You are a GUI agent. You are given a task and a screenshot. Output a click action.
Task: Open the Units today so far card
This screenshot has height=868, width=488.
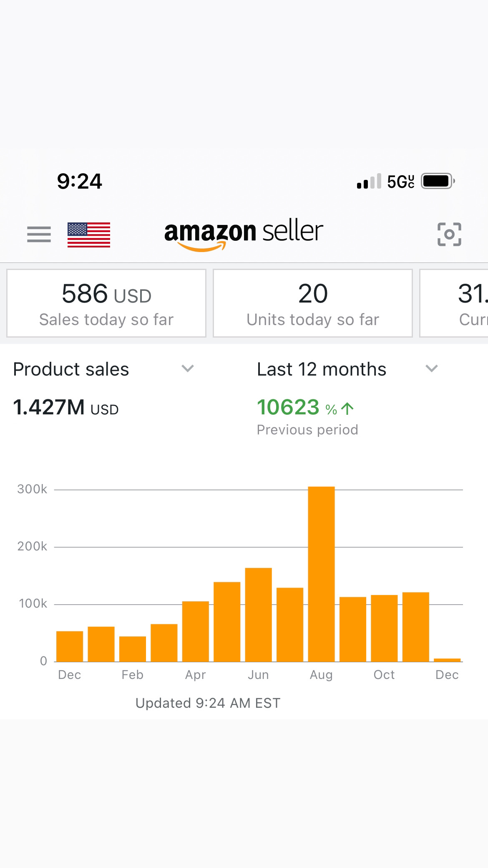pyautogui.click(x=313, y=303)
